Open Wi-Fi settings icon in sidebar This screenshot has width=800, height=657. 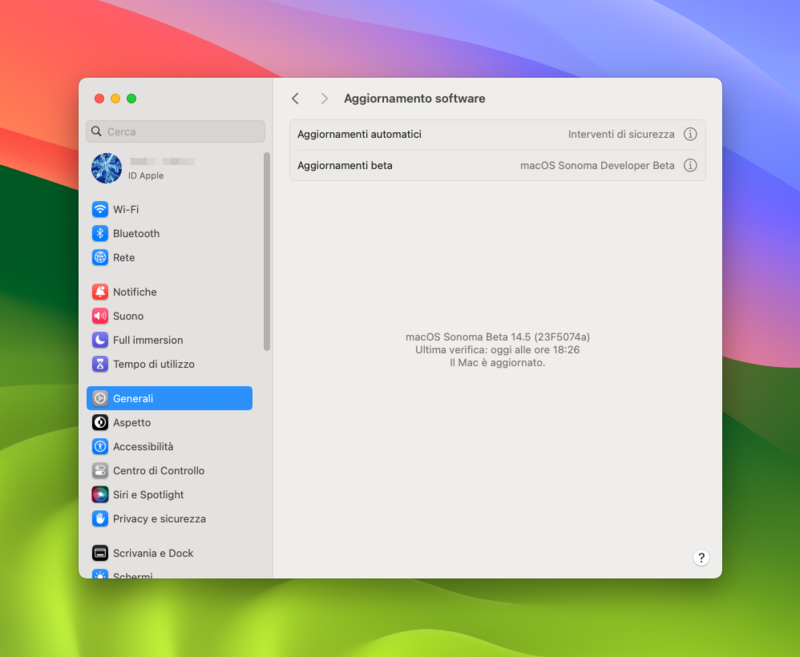pos(100,209)
